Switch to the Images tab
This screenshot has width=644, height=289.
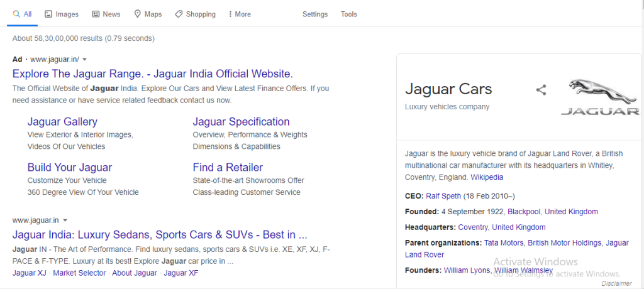click(x=61, y=14)
